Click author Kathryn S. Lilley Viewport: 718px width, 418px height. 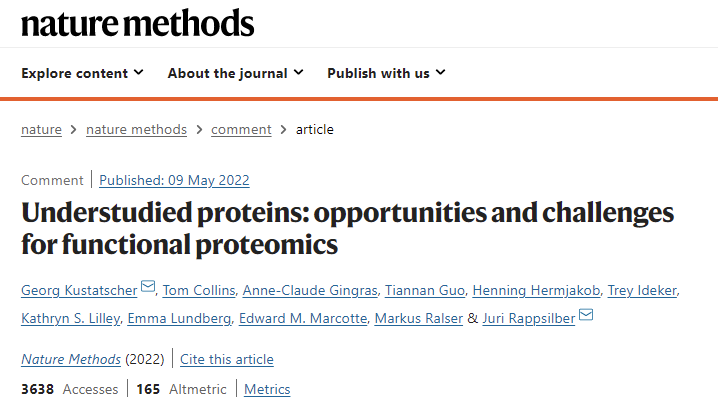click(x=71, y=318)
